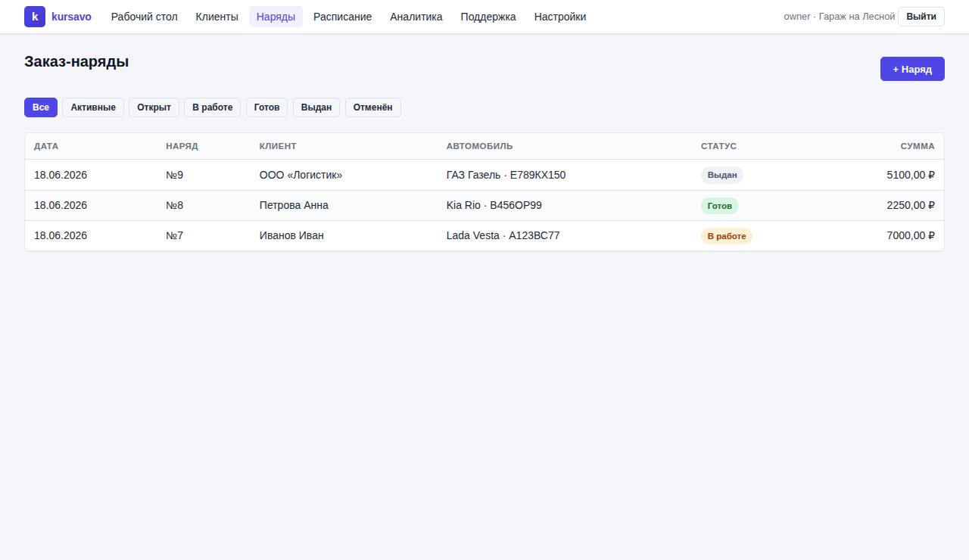The width and height of the screenshot is (969, 560).
Task: Filter the list by Выдан
Action: pos(316,107)
